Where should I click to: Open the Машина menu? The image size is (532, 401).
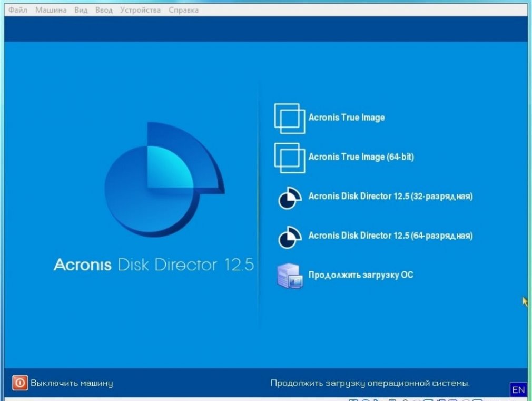(51, 10)
